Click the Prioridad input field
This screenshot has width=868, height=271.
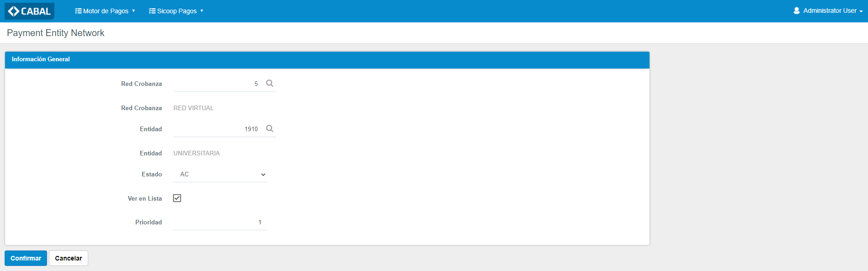pos(220,223)
